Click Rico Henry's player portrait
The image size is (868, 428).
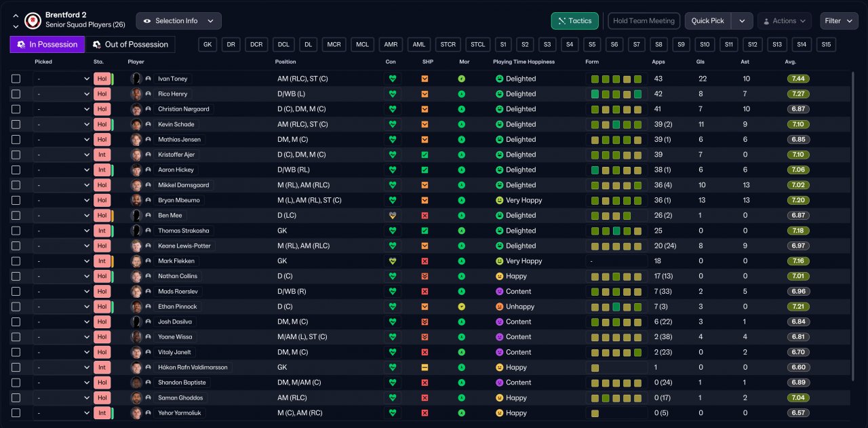tap(136, 94)
